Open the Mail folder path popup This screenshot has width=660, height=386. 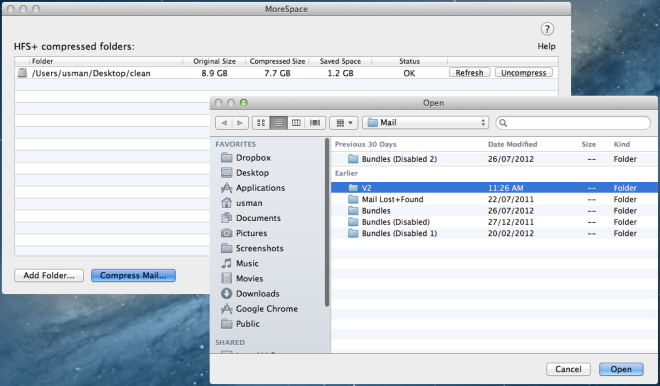click(426, 122)
